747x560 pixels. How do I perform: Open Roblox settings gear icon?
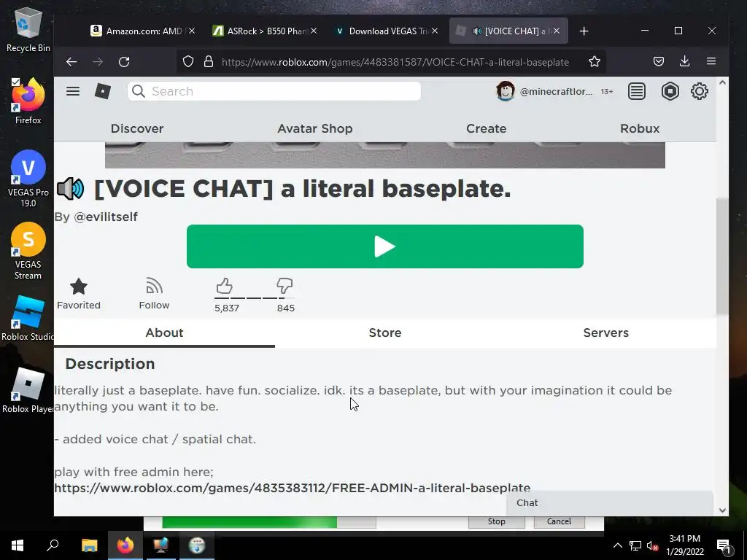[x=700, y=91]
